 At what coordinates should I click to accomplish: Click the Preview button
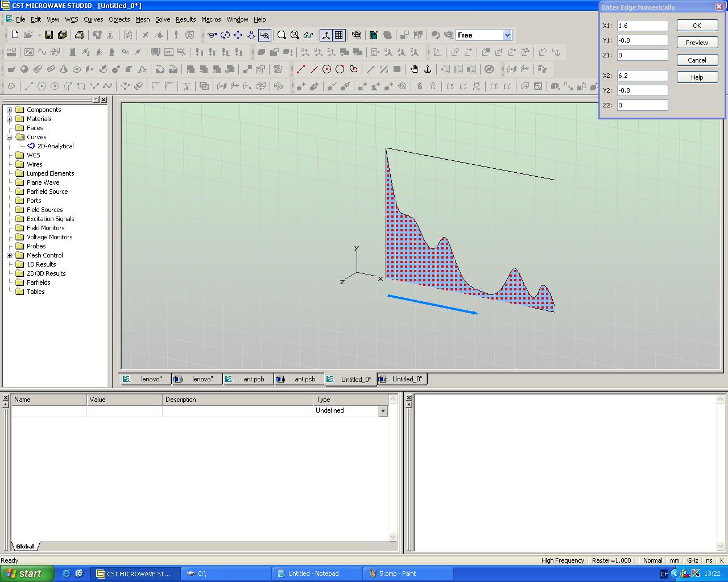click(x=697, y=43)
